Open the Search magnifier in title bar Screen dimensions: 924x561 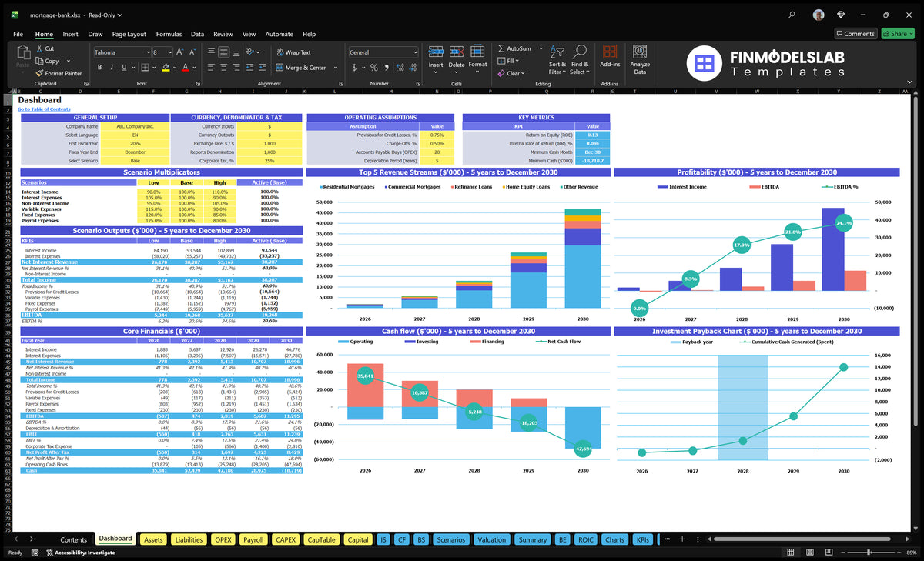pyautogui.click(x=792, y=15)
